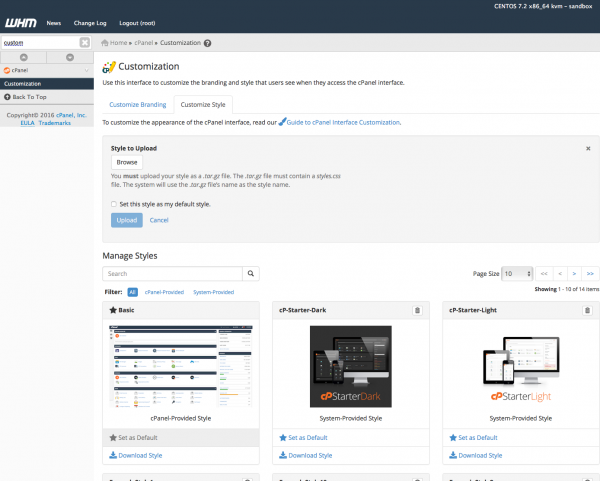This screenshot has height=481, width=600.
Task: Click the WHM logo
Action: 21,23
